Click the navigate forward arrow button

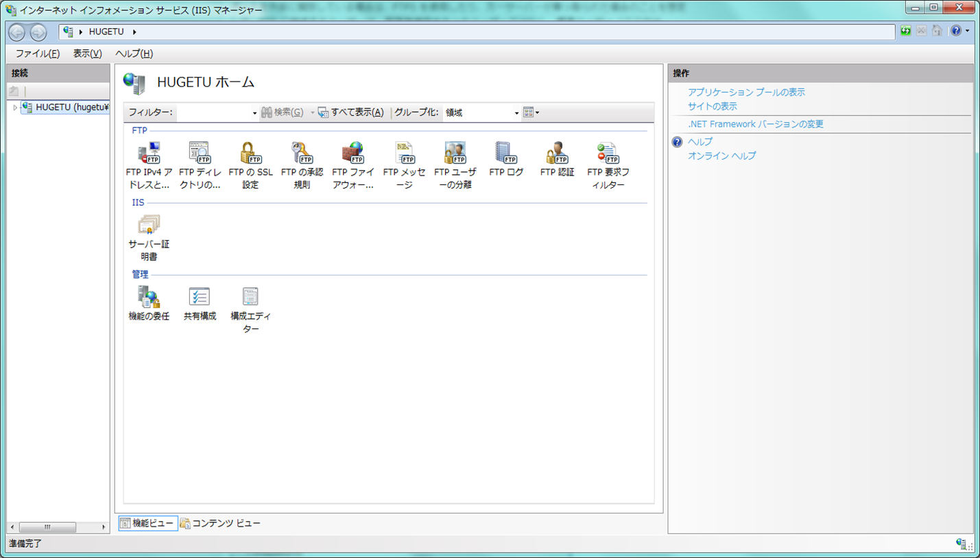click(x=38, y=32)
